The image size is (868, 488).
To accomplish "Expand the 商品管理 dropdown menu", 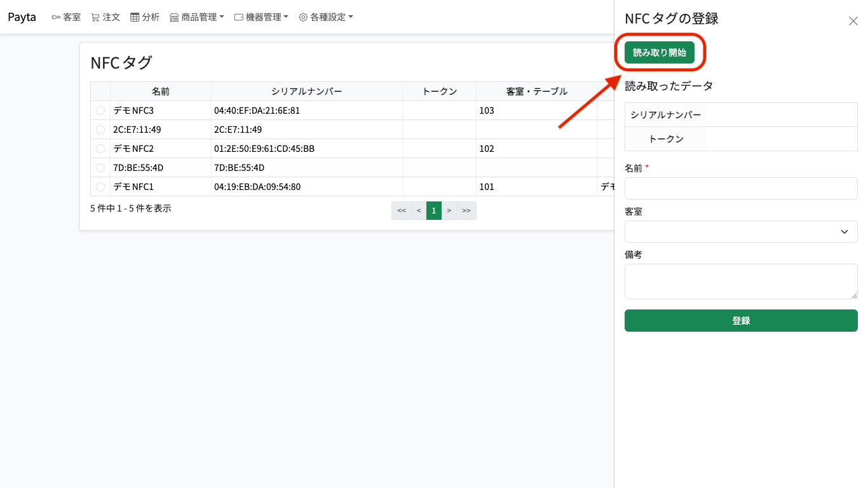I will [x=197, y=17].
